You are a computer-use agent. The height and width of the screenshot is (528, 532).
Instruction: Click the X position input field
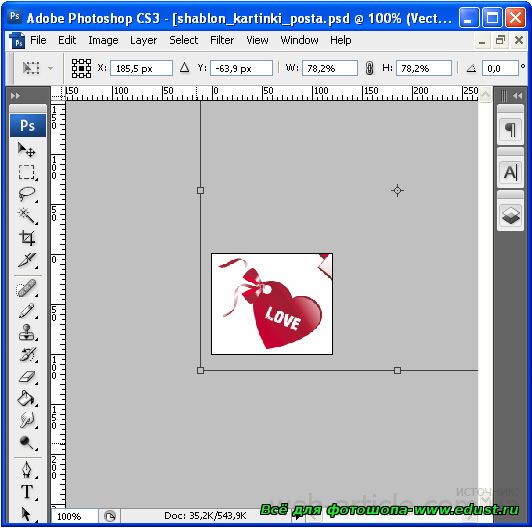[141, 69]
